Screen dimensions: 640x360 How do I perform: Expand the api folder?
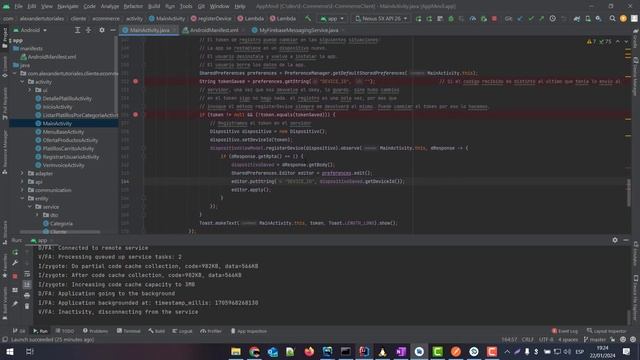22,182
